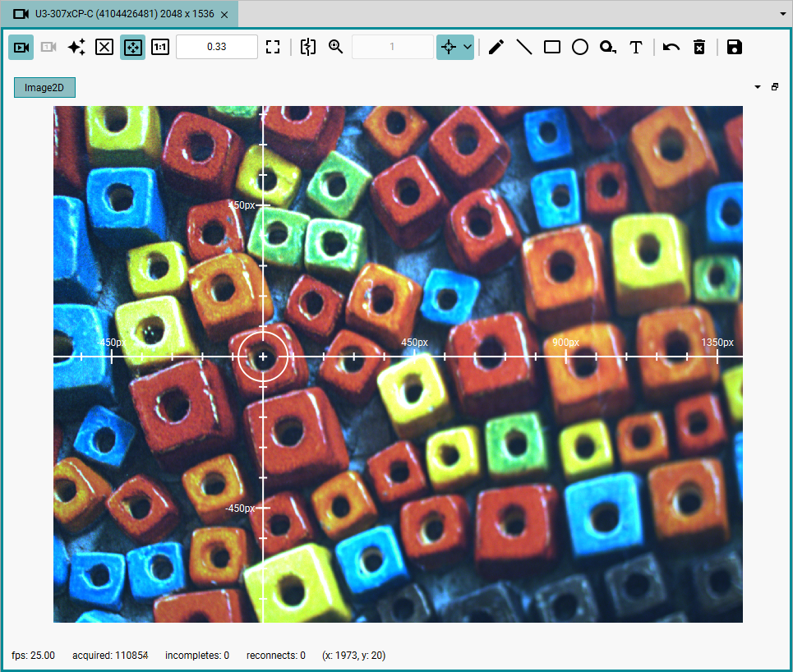Undo the last annotation
The image size is (793, 672).
671,48
